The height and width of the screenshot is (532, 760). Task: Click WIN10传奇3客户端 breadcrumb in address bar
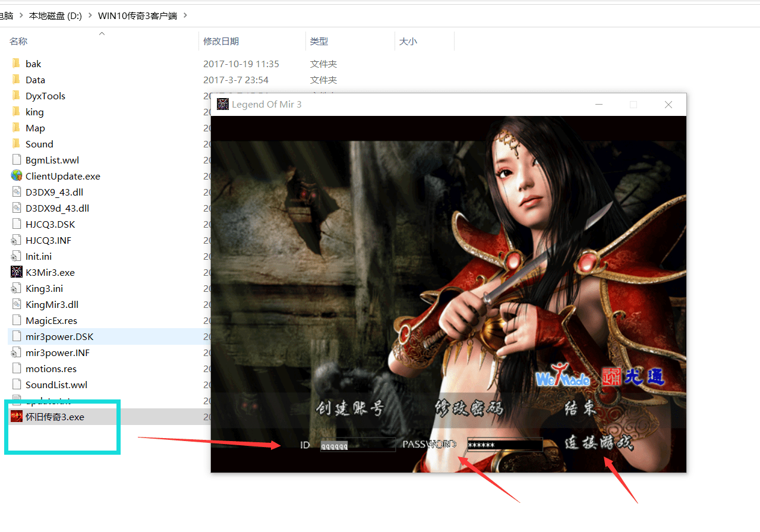(137, 15)
